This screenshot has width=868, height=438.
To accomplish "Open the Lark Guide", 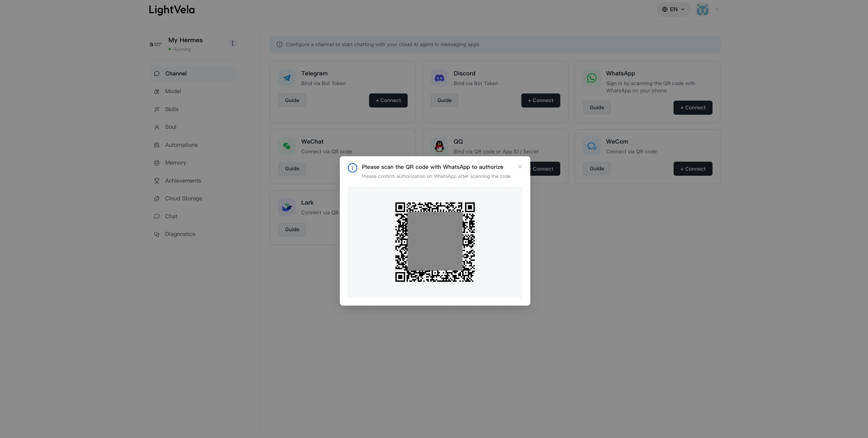I will [x=292, y=229].
